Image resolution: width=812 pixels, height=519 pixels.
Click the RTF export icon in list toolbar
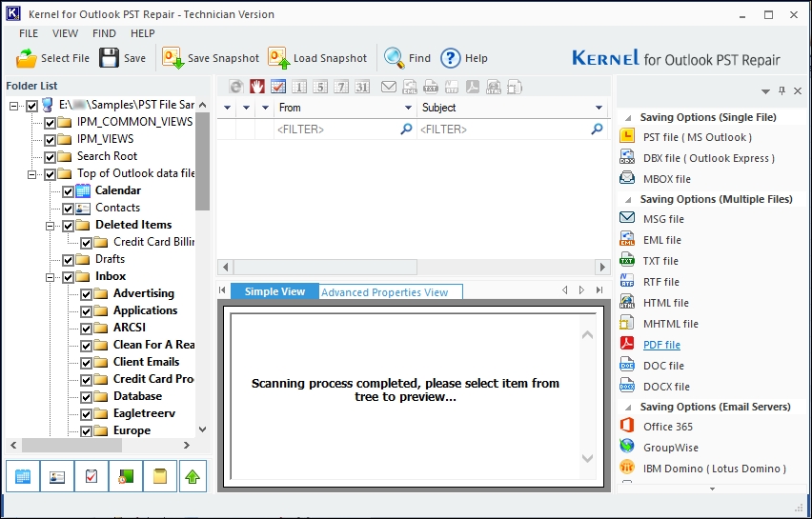452,87
